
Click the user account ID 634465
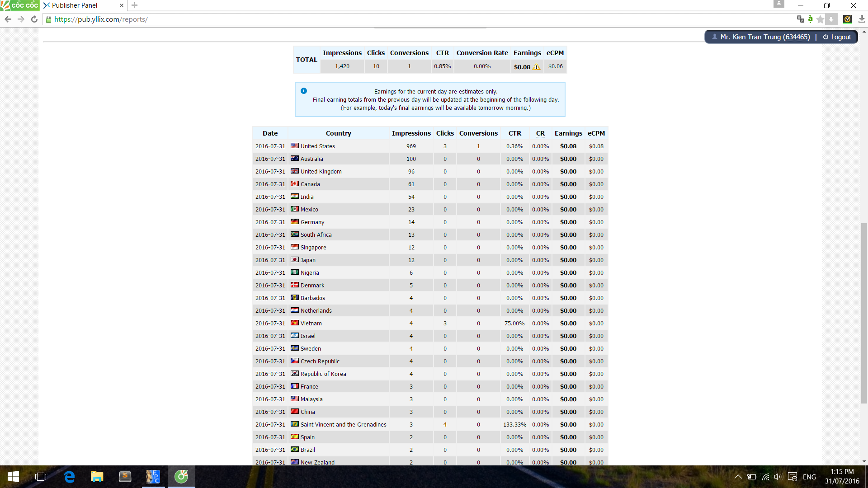(796, 37)
